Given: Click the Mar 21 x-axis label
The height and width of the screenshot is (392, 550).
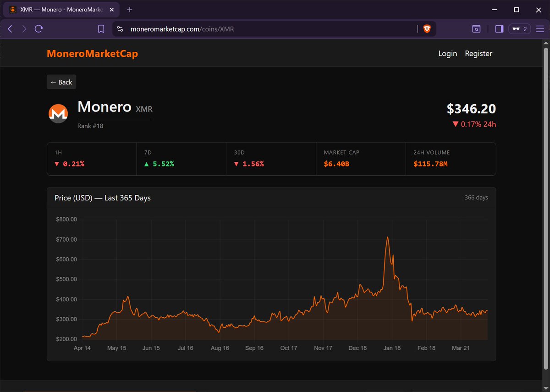Looking at the screenshot, I should coord(461,348).
